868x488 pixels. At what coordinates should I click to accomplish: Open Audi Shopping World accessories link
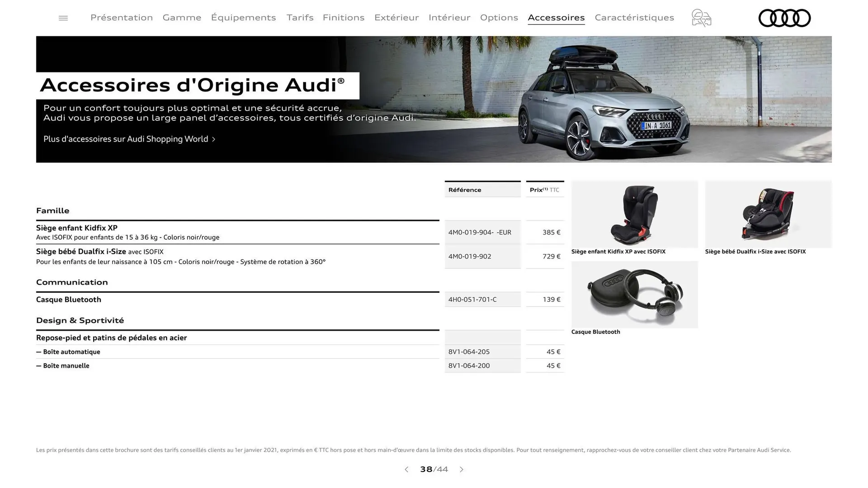pos(128,139)
